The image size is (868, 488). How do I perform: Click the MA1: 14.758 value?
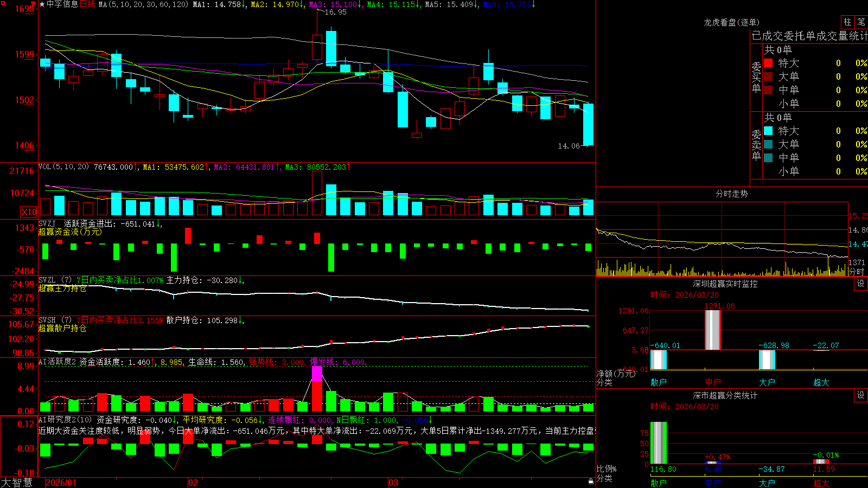(217, 4)
